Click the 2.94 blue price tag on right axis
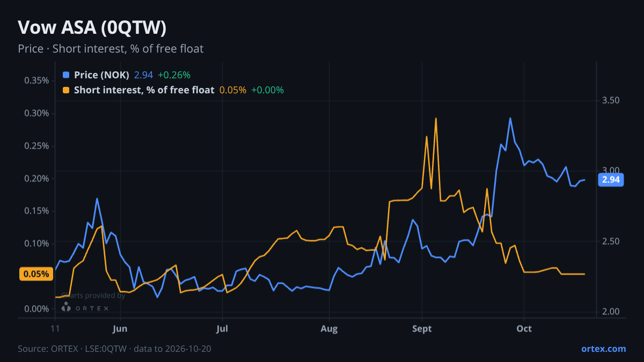The width and height of the screenshot is (644, 362). (611, 180)
